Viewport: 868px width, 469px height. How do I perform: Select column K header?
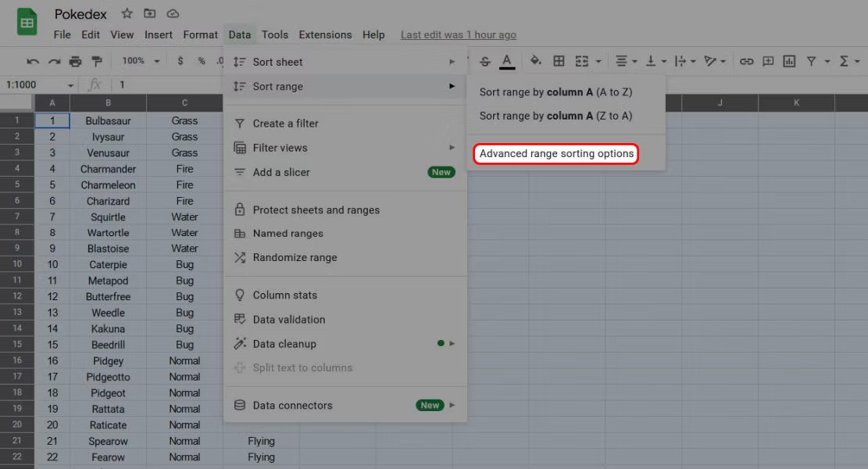tap(797, 102)
